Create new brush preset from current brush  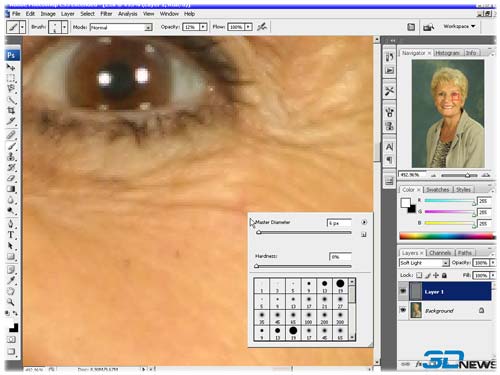tap(364, 235)
